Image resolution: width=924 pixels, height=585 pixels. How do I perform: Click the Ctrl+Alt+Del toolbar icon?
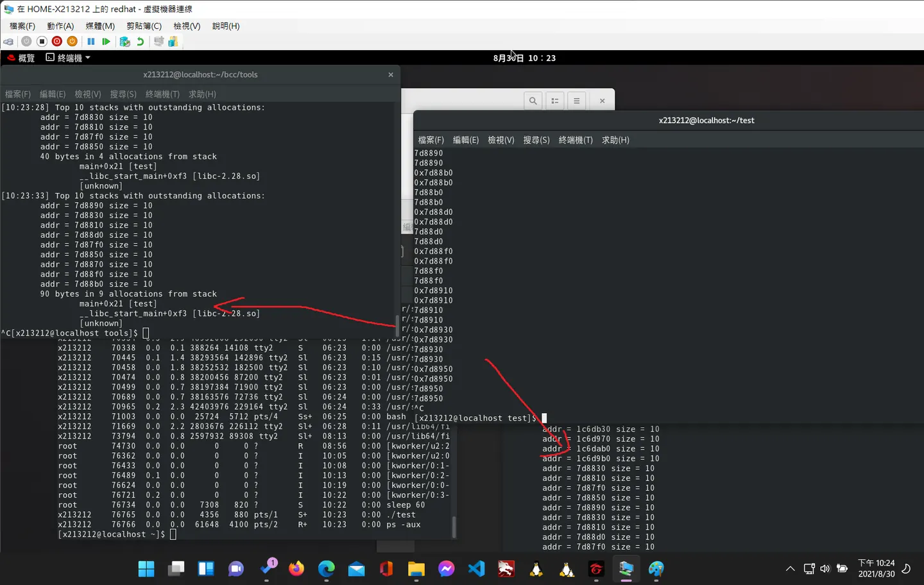point(8,42)
